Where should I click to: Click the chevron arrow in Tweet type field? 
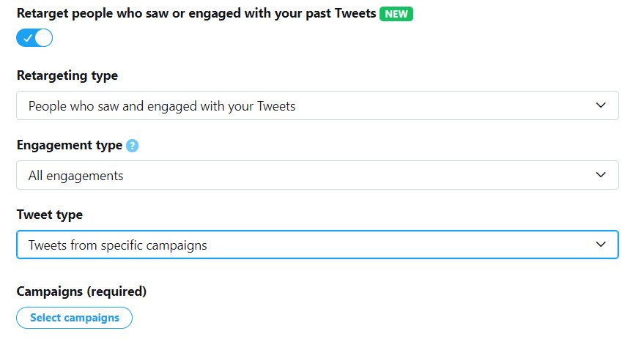(x=601, y=245)
